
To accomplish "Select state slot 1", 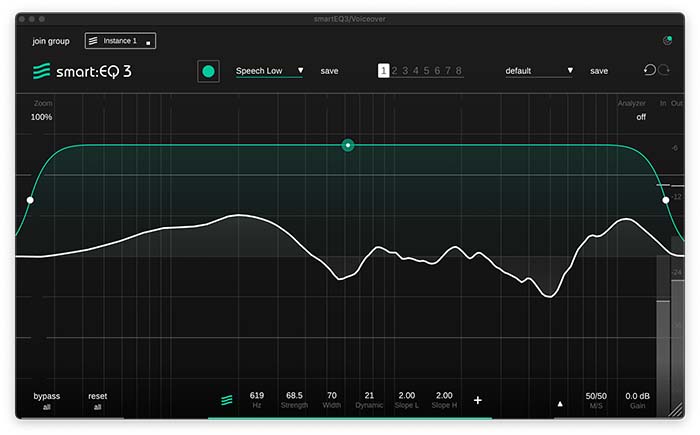I will tap(383, 71).
